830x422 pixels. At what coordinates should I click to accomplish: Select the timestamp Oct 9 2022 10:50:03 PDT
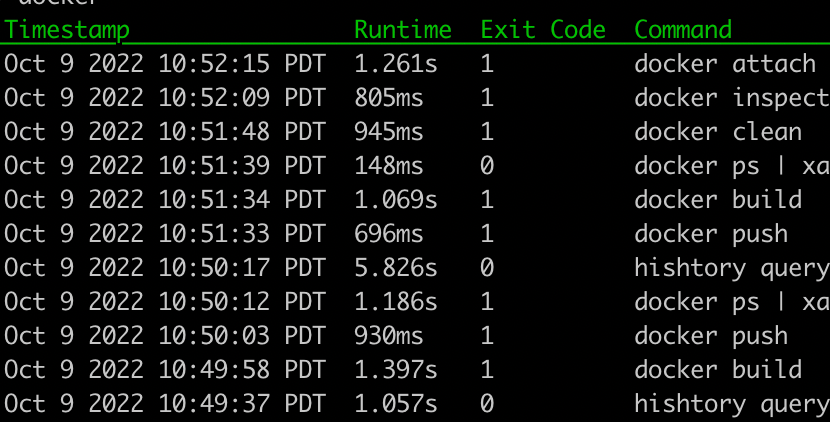click(164, 336)
